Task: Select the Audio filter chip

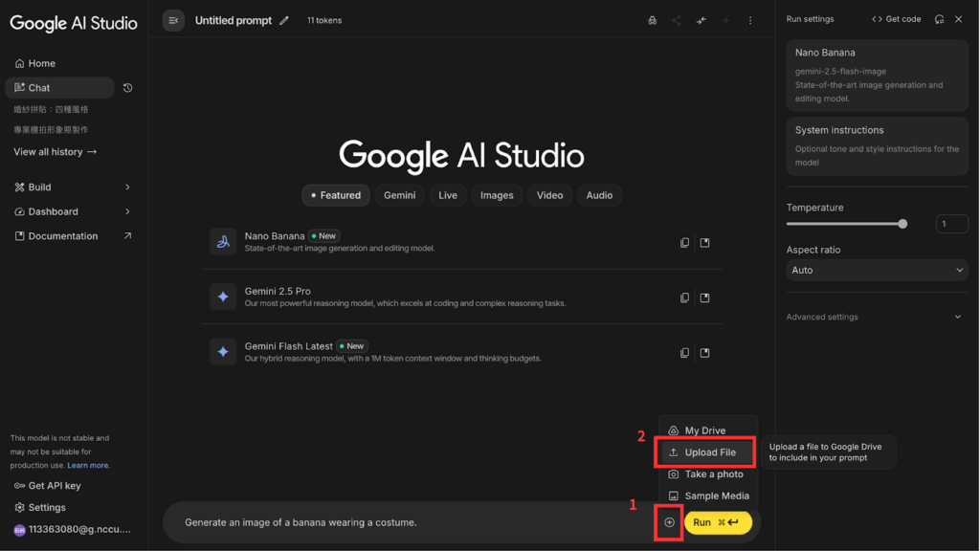Action: [599, 195]
